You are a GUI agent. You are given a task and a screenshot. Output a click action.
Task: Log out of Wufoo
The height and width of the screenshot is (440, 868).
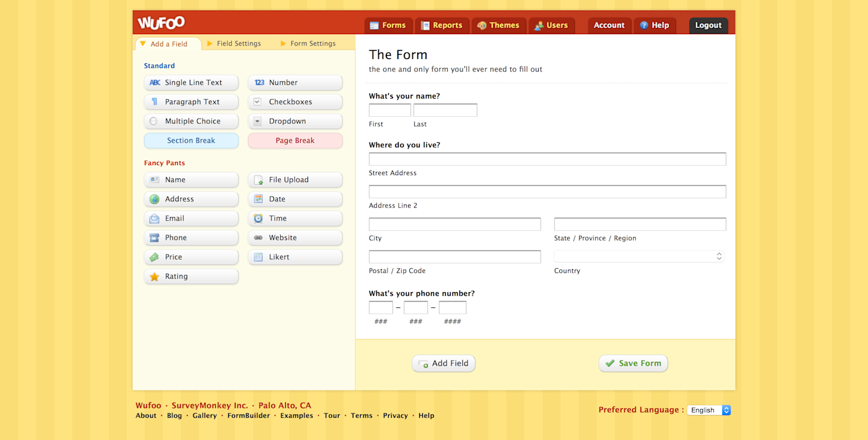point(708,25)
